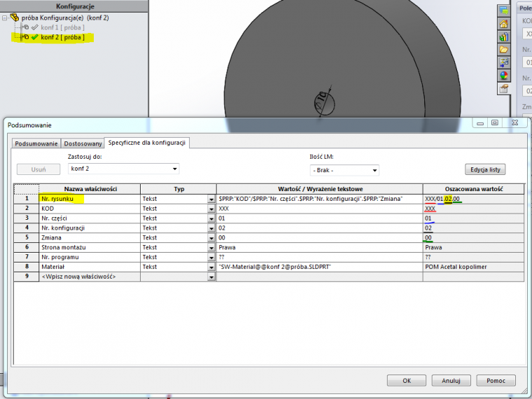Click the Wartość / Wyrażenie tekstowe column header

point(320,189)
